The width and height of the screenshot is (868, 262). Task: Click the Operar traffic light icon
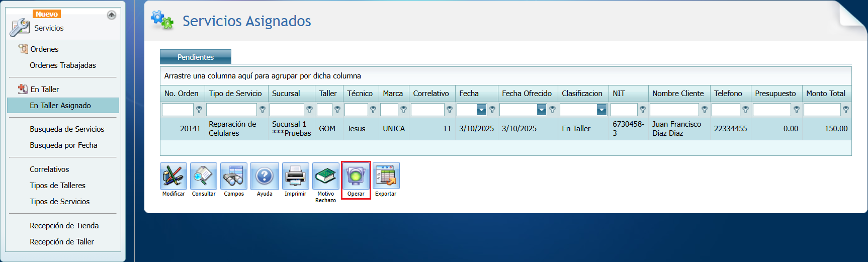point(356,176)
